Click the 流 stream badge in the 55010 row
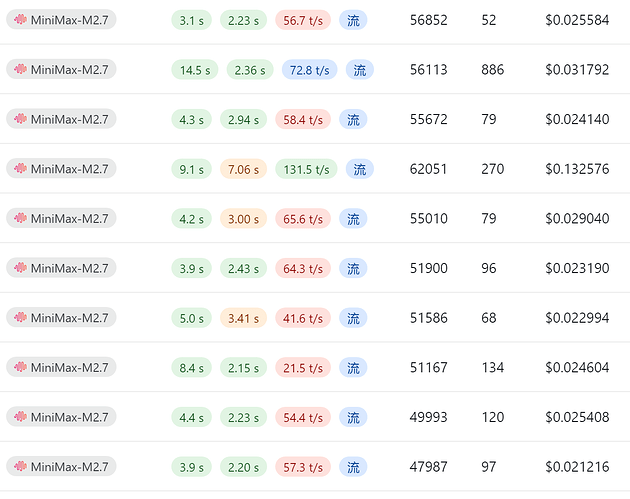Screen dimensions: 630x499 tap(353, 219)
